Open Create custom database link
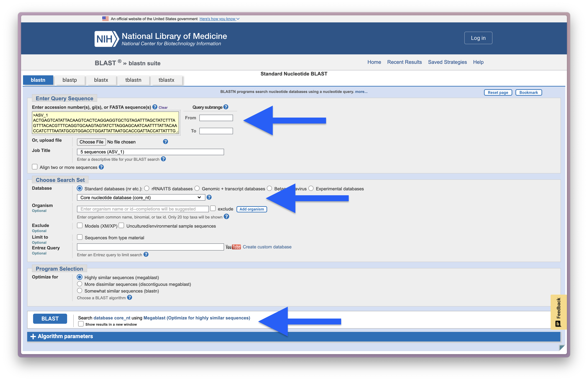Viewport: 588px width, 381px height. pyautogui.click(x=267, y=247)
